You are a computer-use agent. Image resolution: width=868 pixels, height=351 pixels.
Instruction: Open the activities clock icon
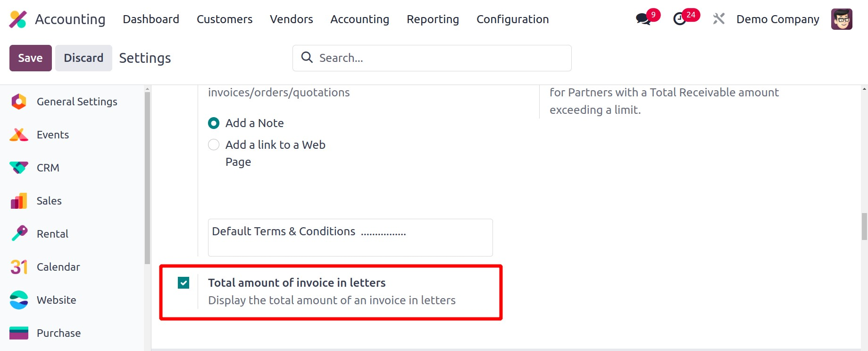(x=679, y=19)
